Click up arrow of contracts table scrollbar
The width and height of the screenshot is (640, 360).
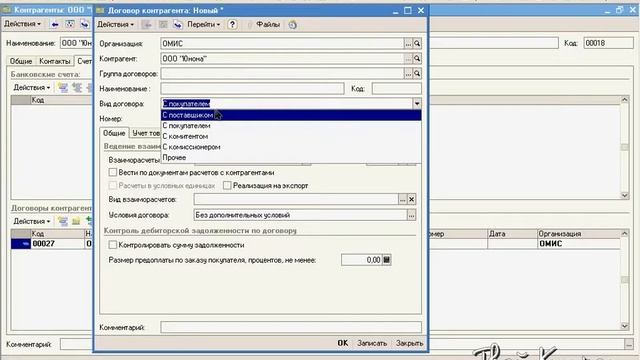[624, 233]
